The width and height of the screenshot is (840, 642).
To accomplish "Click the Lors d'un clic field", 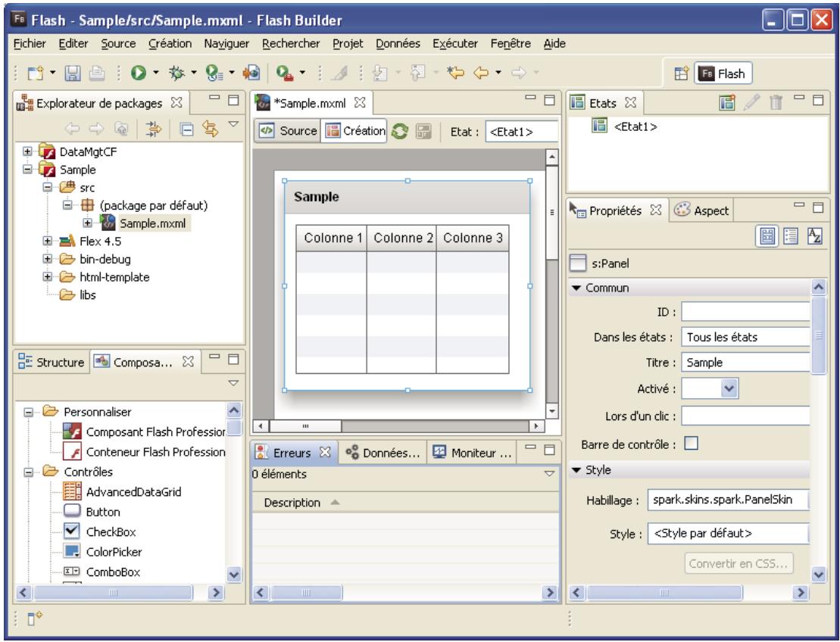I will point(745,416).
